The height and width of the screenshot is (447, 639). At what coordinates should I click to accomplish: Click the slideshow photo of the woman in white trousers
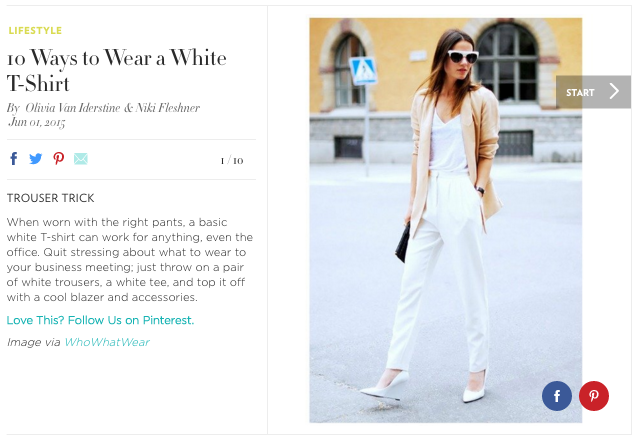(x=445, y=220)
